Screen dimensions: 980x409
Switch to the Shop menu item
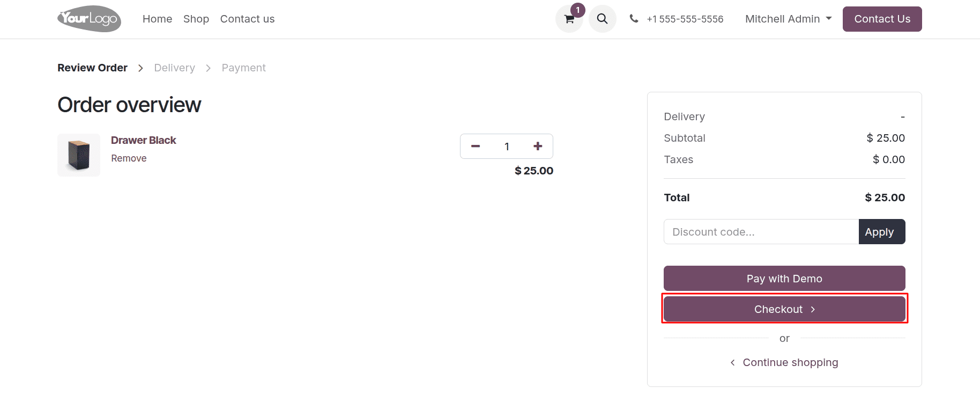point(196,19)
